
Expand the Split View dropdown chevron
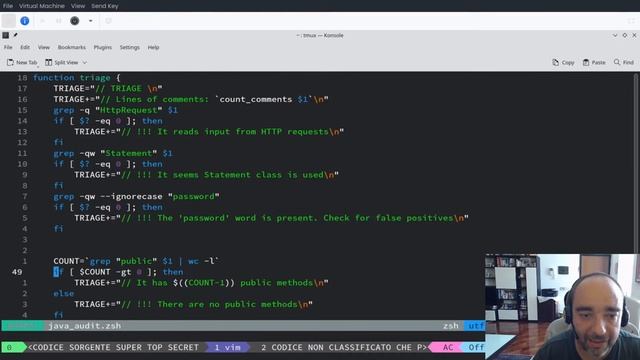[x=85, y=62]
